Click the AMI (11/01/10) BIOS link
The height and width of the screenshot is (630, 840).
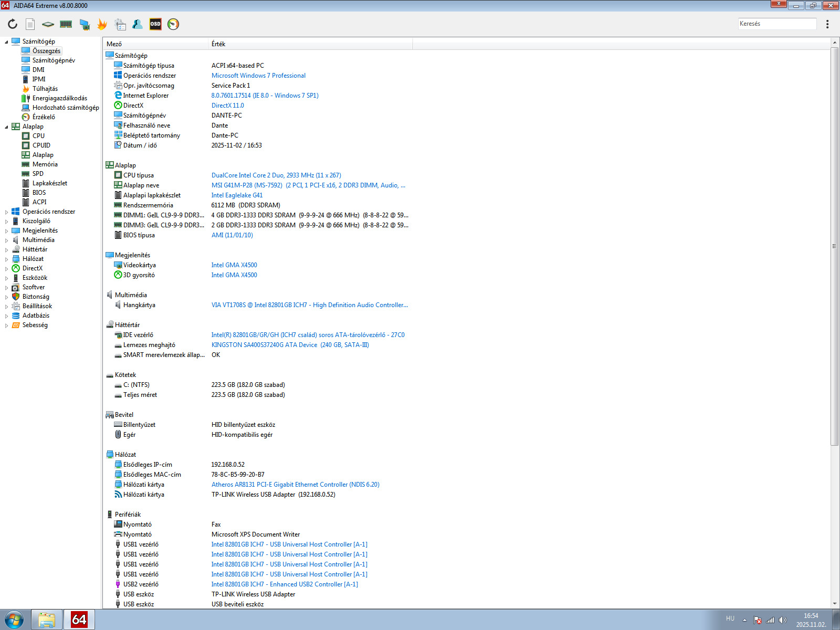(232, 235)
